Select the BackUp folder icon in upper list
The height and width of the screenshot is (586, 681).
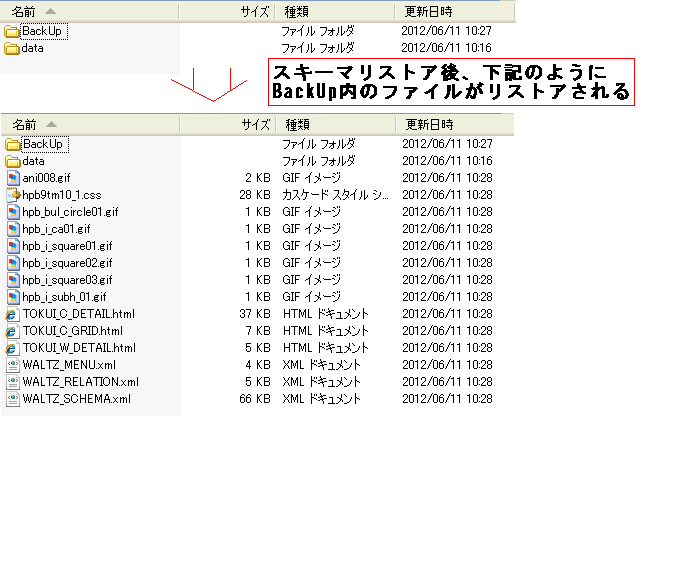(x=13, y=31)
